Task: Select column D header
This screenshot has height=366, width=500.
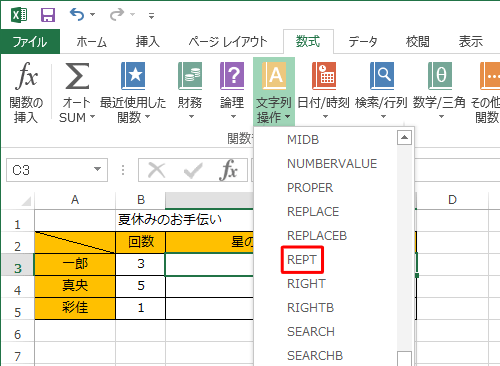Action: (452, 200)
